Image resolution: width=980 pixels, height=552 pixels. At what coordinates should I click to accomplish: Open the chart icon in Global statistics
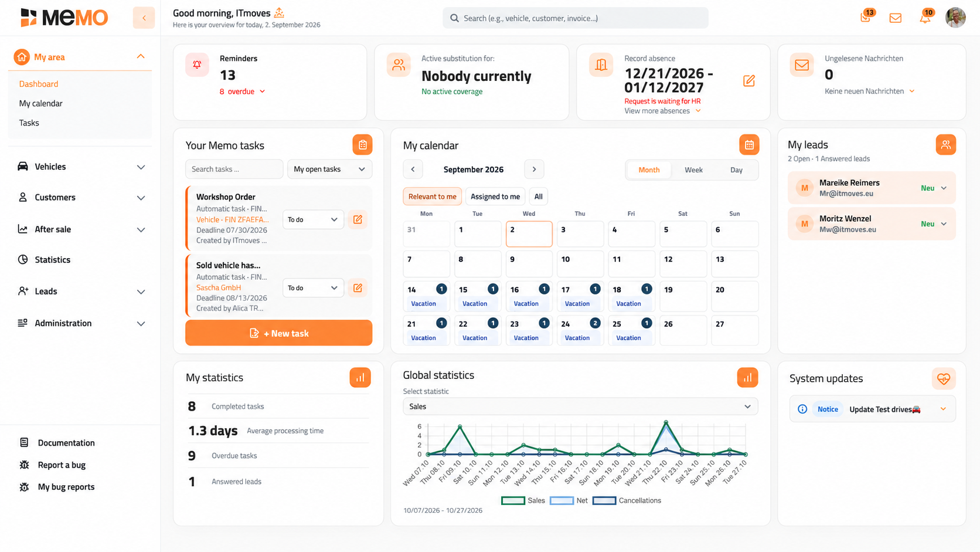click(x=747, y=378)
